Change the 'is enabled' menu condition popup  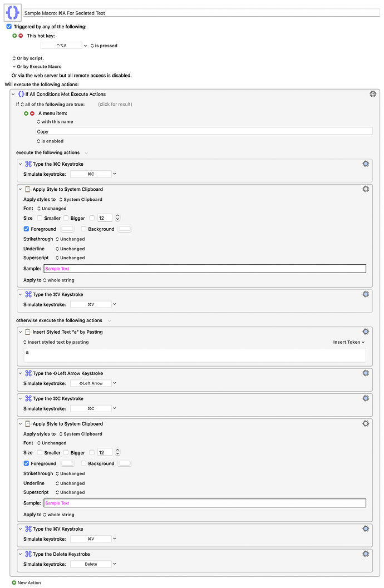pos(50,141)
